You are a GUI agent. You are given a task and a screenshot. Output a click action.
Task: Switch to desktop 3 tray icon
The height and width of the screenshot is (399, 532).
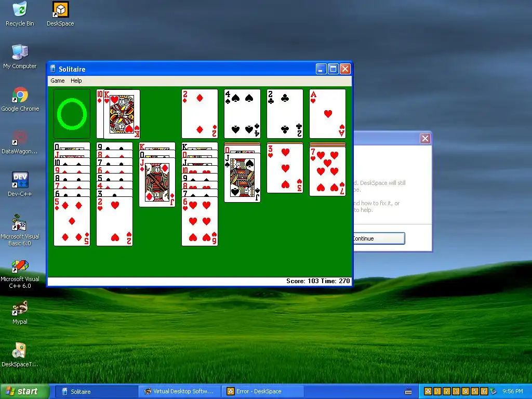(x=456, y=392)
